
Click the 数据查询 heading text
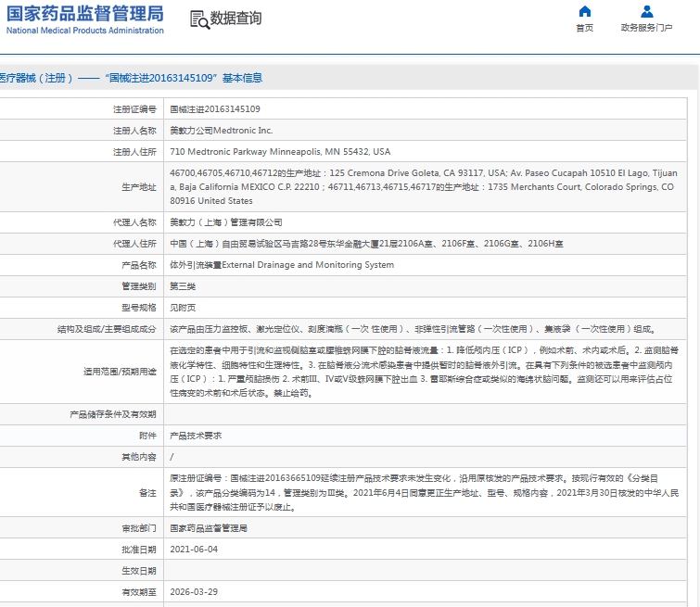(x=235, y=19)
